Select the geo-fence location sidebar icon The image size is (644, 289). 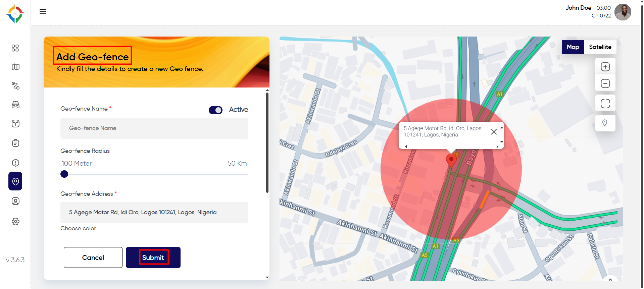(x=15, y=181)
